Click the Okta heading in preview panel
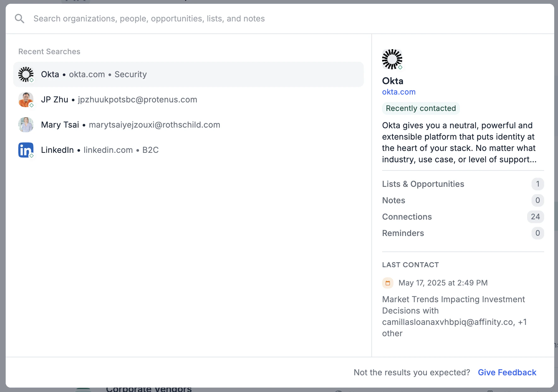This screenshot has height=392, width=558. [392, 81]
